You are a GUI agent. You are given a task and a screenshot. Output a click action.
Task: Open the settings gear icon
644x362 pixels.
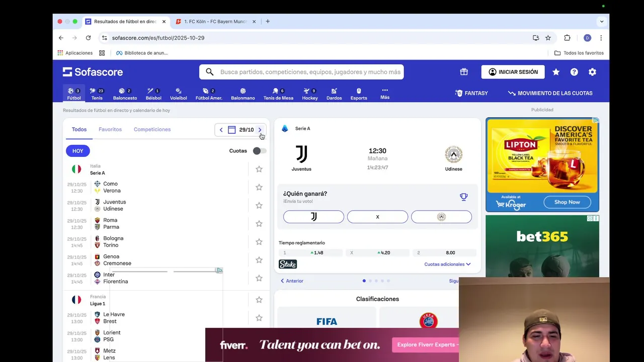coord(592,72)
